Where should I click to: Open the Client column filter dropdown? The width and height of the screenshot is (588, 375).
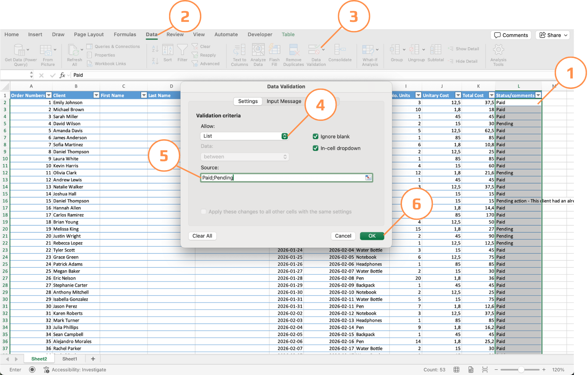(x=96, y=95)
